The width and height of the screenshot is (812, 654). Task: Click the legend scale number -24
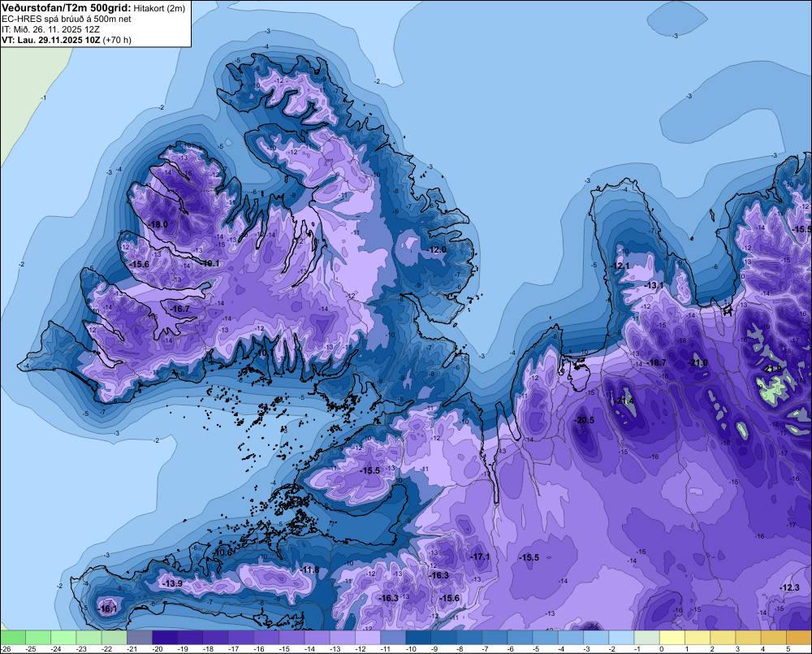coord(57,649)
